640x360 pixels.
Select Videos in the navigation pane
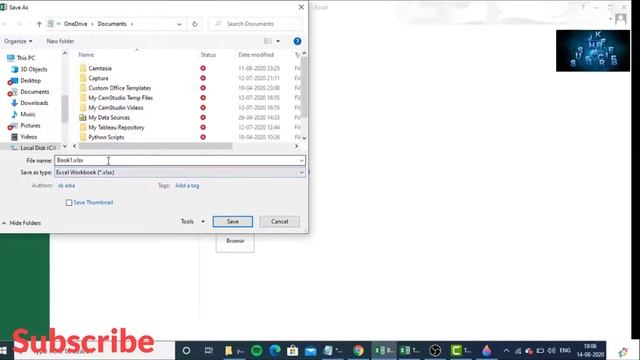point(24,137)
